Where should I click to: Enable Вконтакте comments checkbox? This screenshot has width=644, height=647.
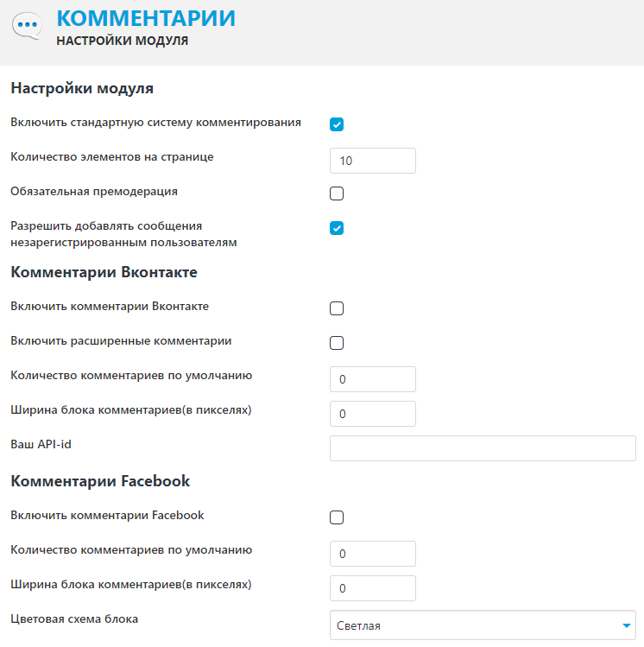tap(337, 308)
